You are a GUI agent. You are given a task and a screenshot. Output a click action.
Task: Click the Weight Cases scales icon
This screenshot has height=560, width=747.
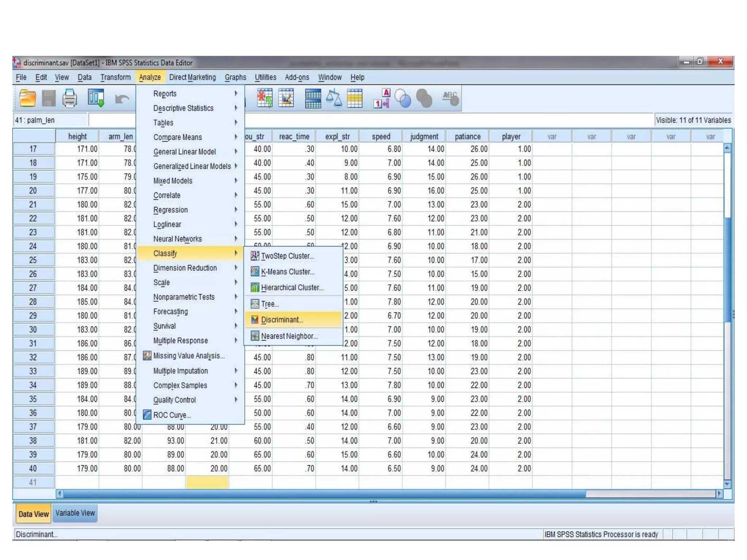click(x=334, y=98)
